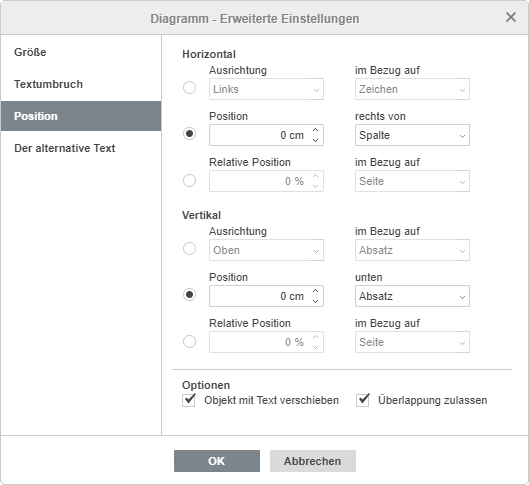Open the Größe settings tab
The width and height of the screenshot is (529, 485).
[x=81, y=52]
